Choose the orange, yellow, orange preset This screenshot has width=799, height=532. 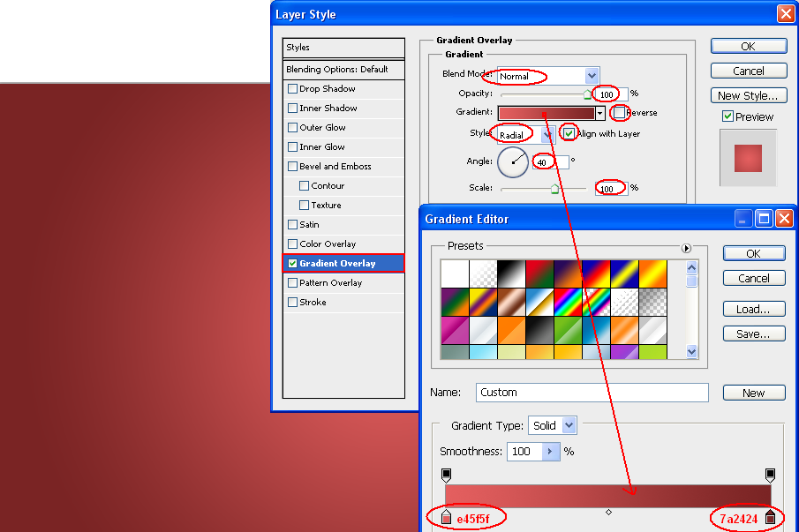coord(652,273)
